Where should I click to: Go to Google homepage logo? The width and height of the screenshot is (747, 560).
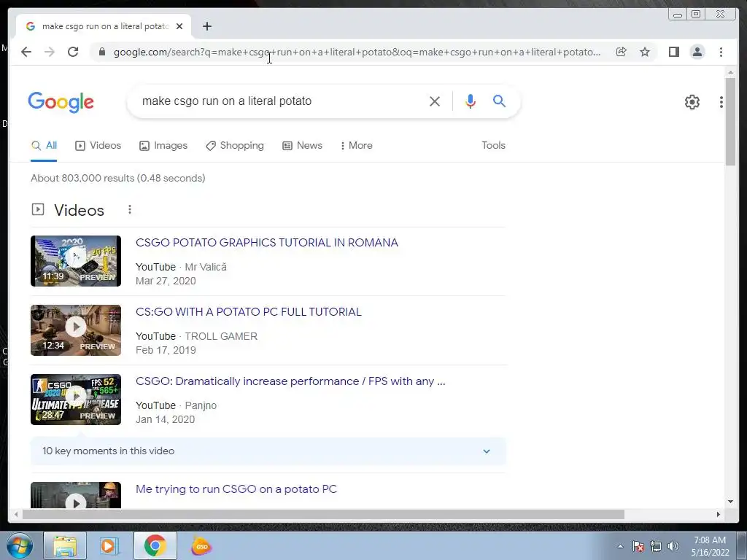[61, 102]
